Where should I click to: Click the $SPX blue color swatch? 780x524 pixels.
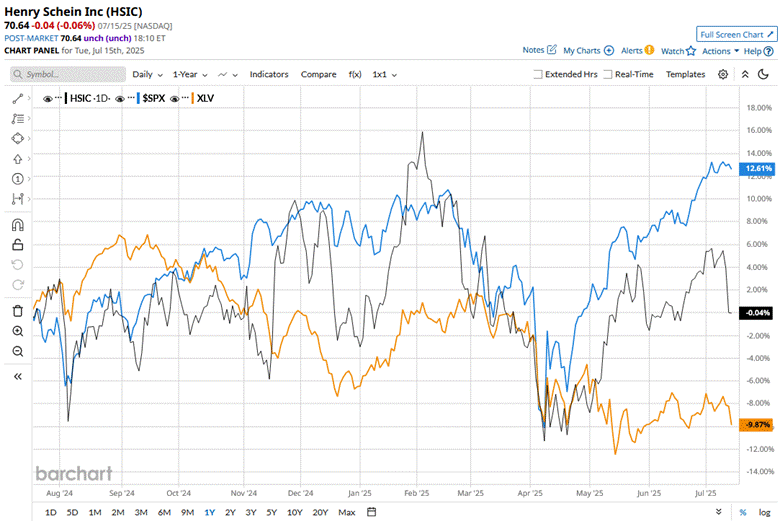point(138,98)
